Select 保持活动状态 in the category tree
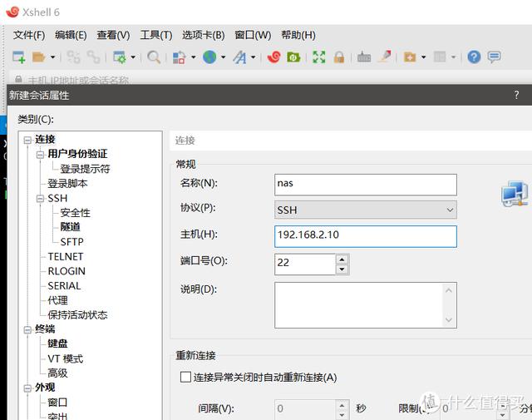Screen dimensions: 532x420 pyautogui.click(x=77, y=314)
